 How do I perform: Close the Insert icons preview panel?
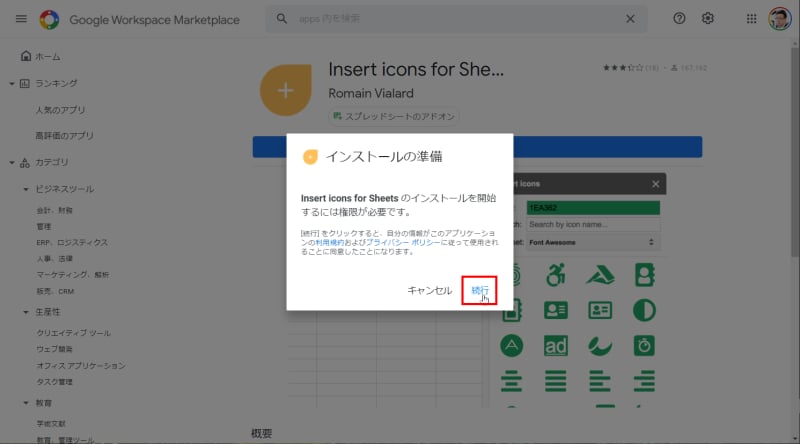click(655, 184)
